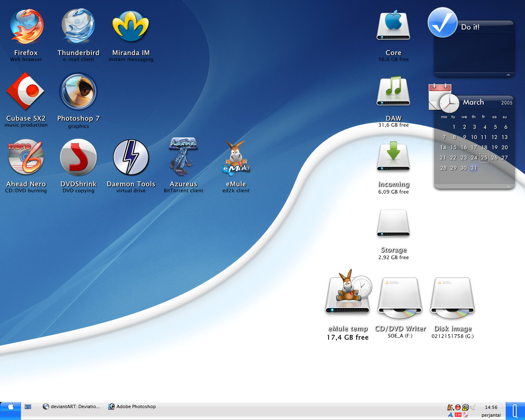525x420 pixels.
Task: Expand the calendar widget bottom arrow
Action: coord(508,187)
